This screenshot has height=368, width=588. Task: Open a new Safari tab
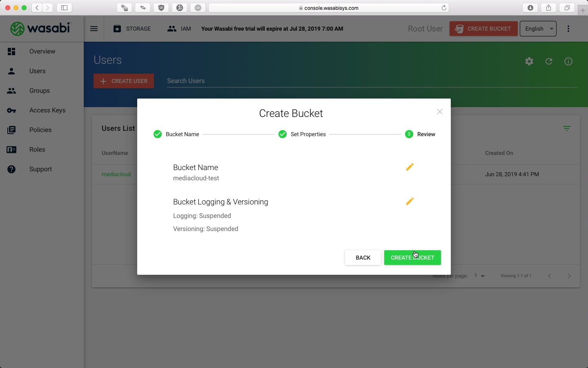[x=583, y=11]
